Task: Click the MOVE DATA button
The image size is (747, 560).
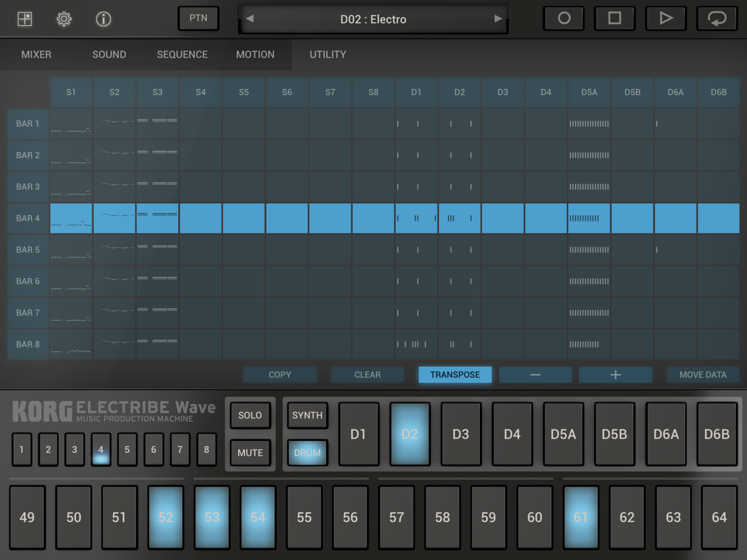Action: pos(703,375)
